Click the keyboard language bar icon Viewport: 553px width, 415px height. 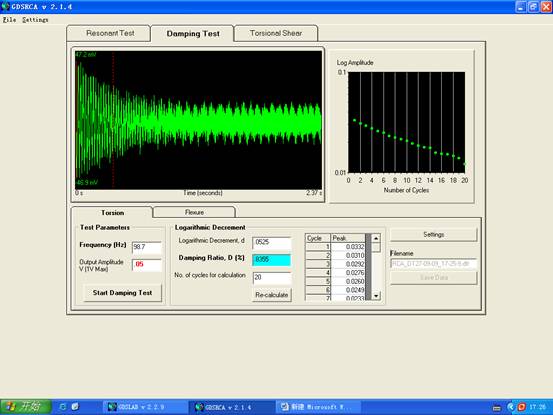497,408
